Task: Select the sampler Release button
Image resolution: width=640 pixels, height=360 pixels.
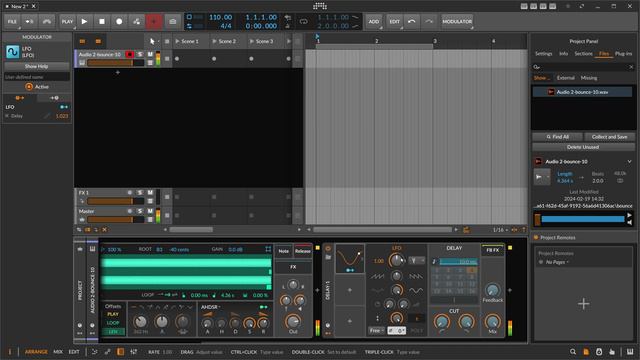Action: pyautogui.click(x=302, y=251)
